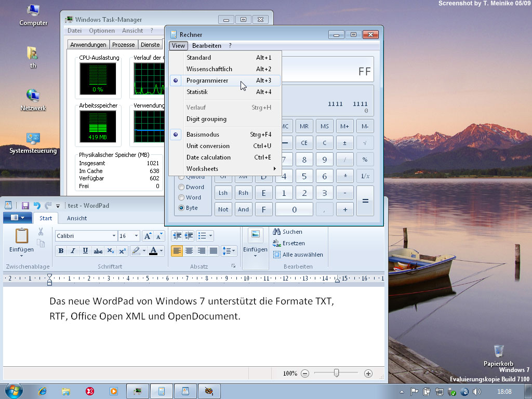This screenshot has width=532, height=399.
Task: Click Suchen in WordPad
Action: [x=288, y=232]
